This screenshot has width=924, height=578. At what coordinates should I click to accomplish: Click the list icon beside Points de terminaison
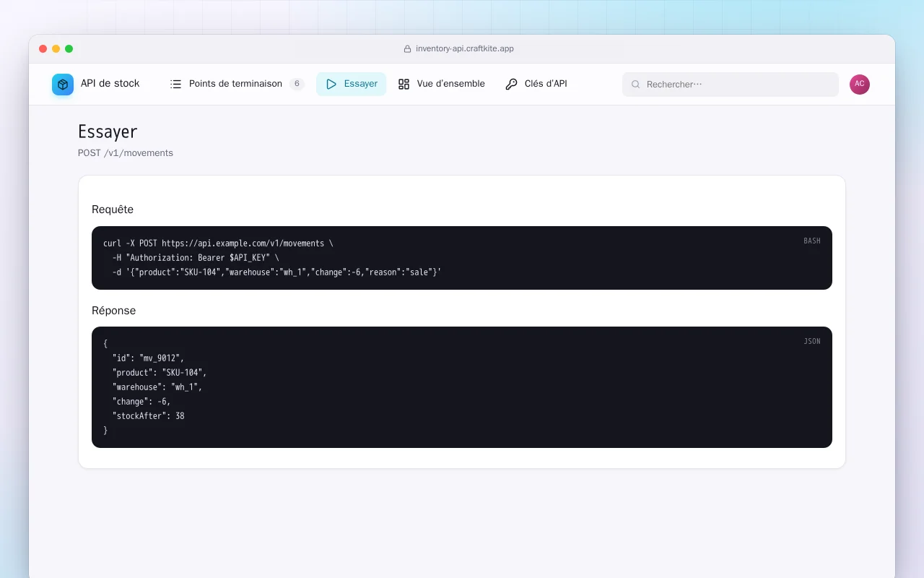coord(175,84)
